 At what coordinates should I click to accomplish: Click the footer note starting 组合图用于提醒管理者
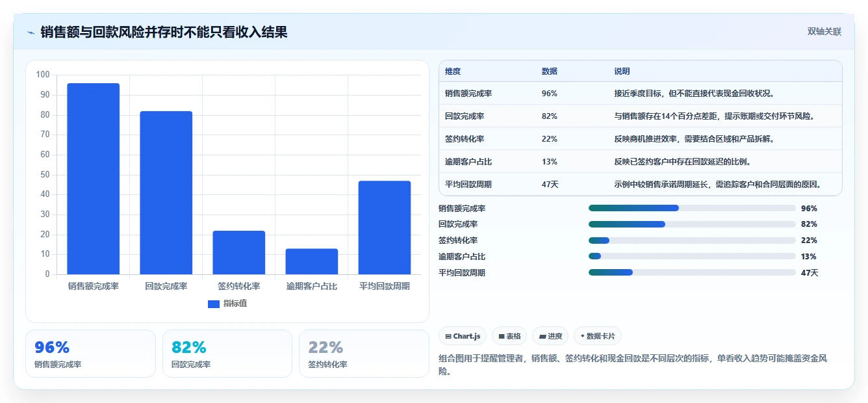(x=633, y=365)
